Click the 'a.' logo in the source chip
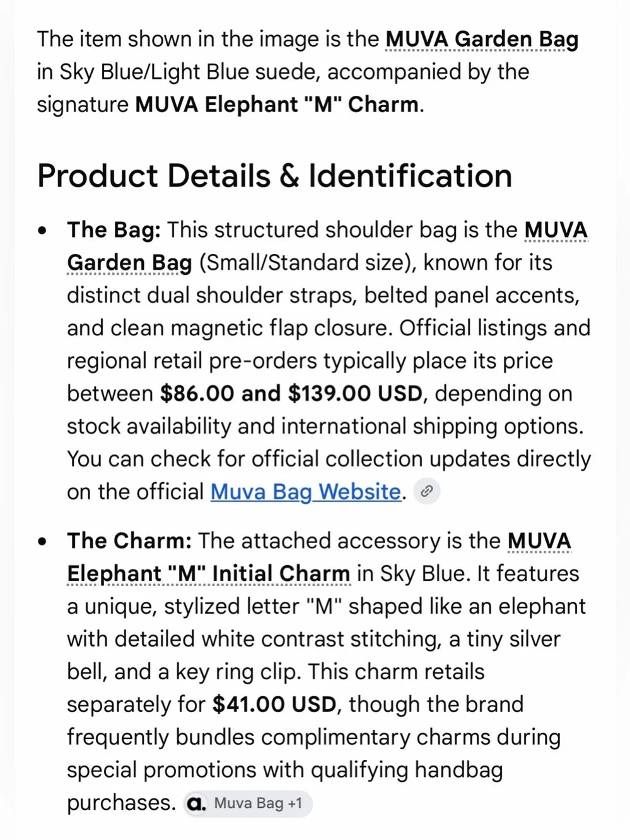Viewport: 630px width, 840px height. click(x=197, y=803)
